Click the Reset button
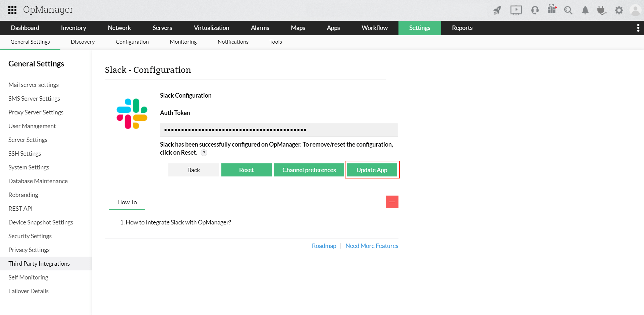 coord(247,170)
